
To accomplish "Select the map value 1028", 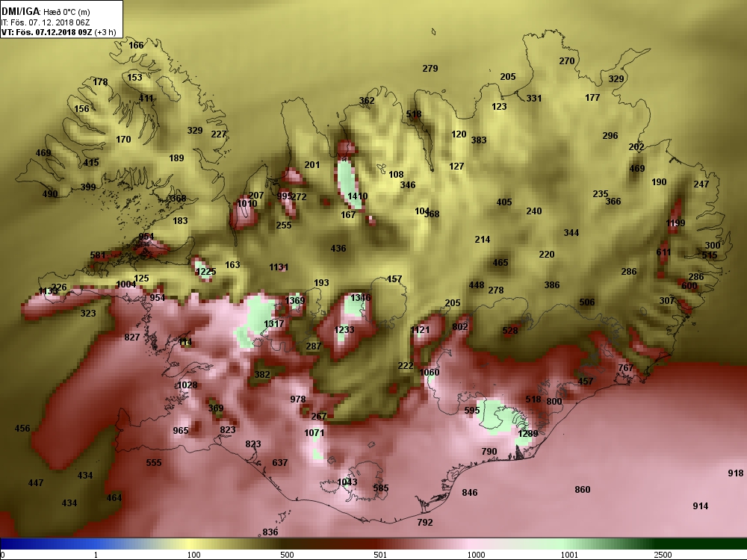I will point(187,385).
